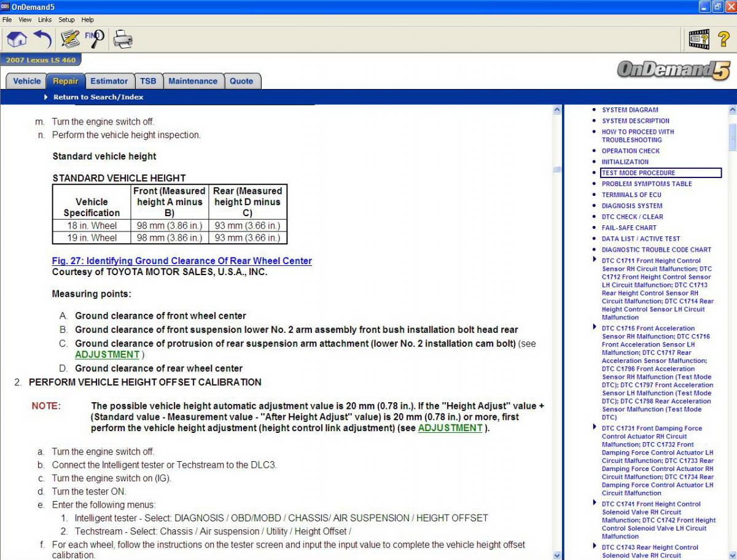The width and height of the screenshot is (737, 560).
Task: Switch to the Repair tab
Action: pos(65,81)
